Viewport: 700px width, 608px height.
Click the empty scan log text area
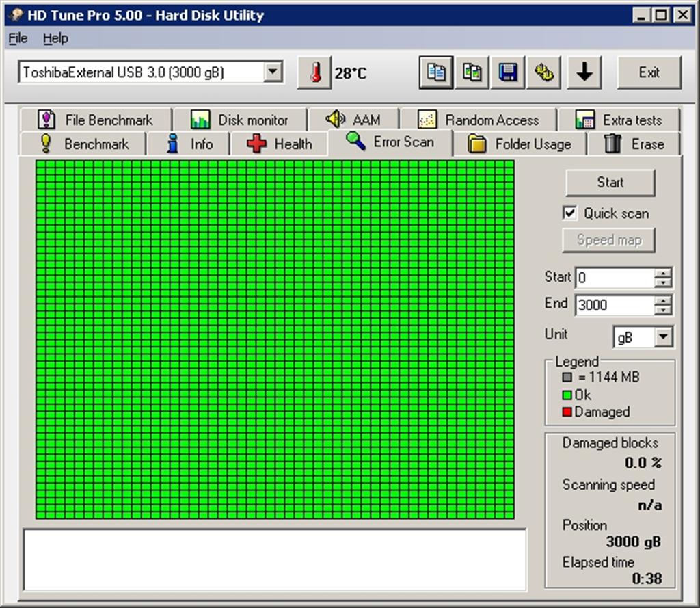pos(275,559)
